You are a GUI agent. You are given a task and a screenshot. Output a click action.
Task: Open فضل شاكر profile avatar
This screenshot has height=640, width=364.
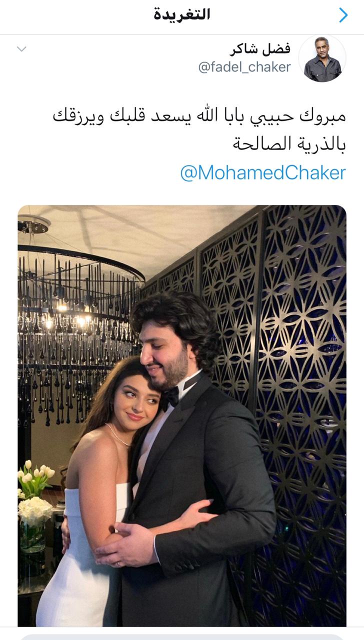(322, 59)
